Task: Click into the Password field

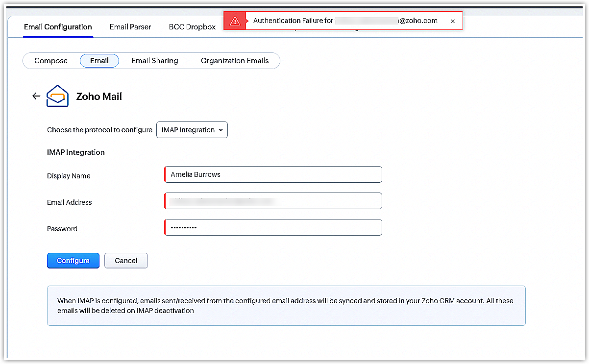Action: 273,227
